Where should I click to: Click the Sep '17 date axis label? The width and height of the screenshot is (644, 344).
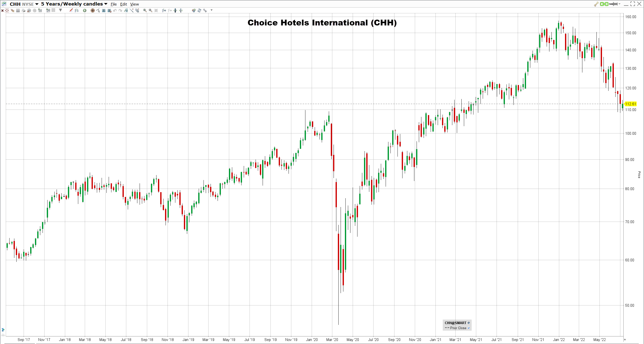24,340
